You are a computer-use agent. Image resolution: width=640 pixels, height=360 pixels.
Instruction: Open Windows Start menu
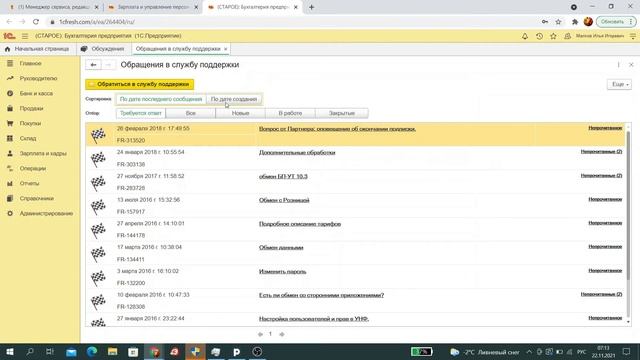point(10,352)
